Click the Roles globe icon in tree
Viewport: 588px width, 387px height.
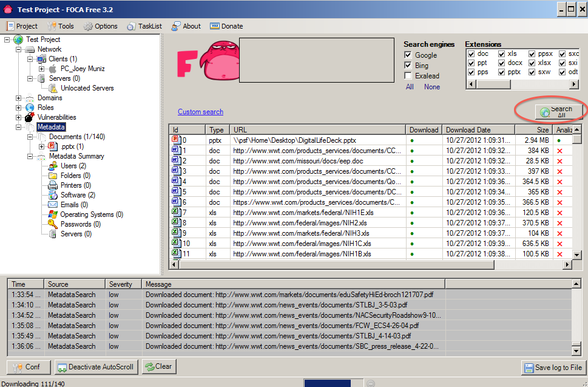point(29,108)
